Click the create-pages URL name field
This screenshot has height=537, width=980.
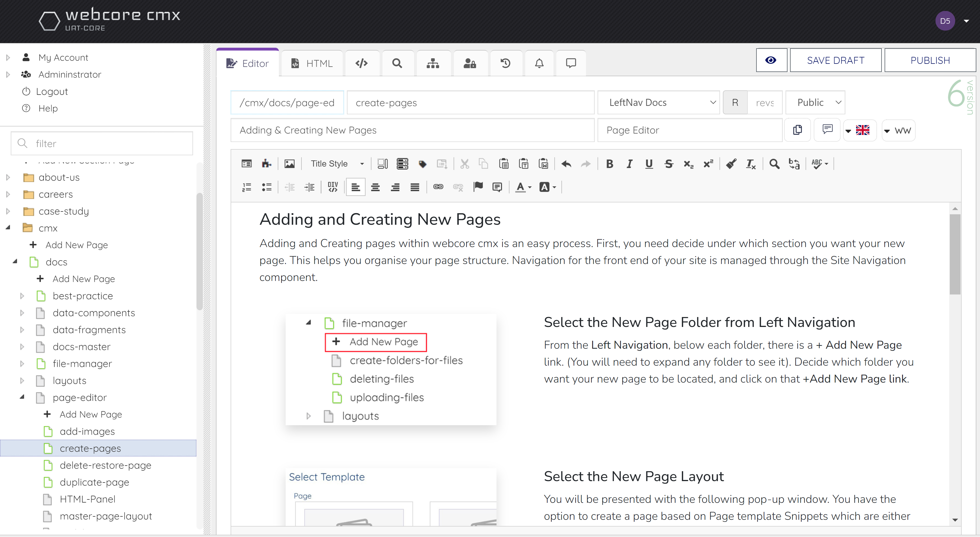pos(470,102)
